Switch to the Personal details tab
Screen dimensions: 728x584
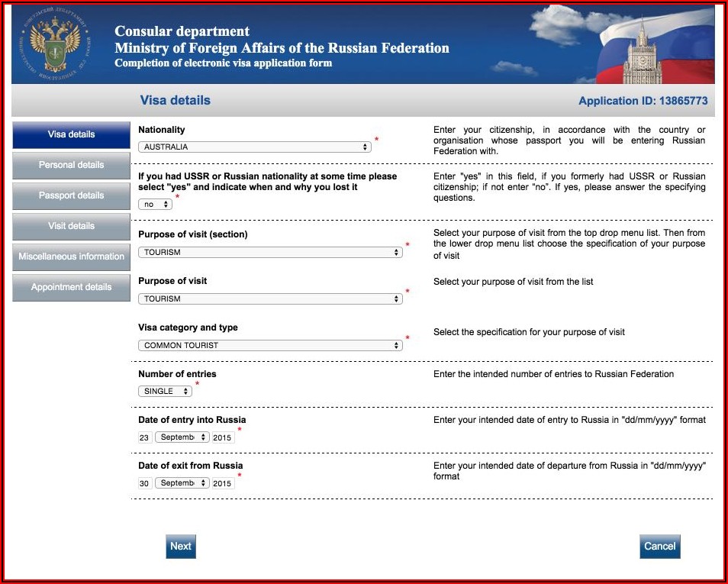(x=71, y=165)
